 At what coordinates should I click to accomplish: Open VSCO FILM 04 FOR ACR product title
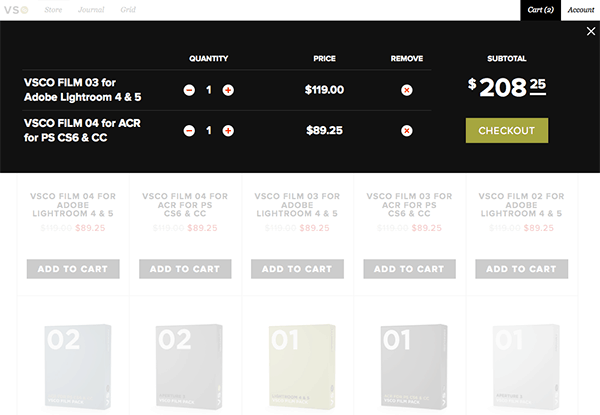tap(185, 205)
